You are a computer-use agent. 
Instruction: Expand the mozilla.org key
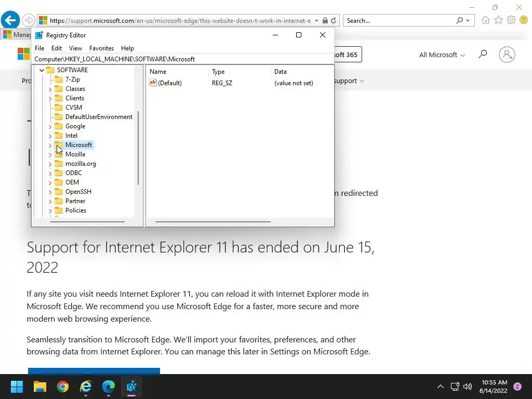tap(50, 164)
